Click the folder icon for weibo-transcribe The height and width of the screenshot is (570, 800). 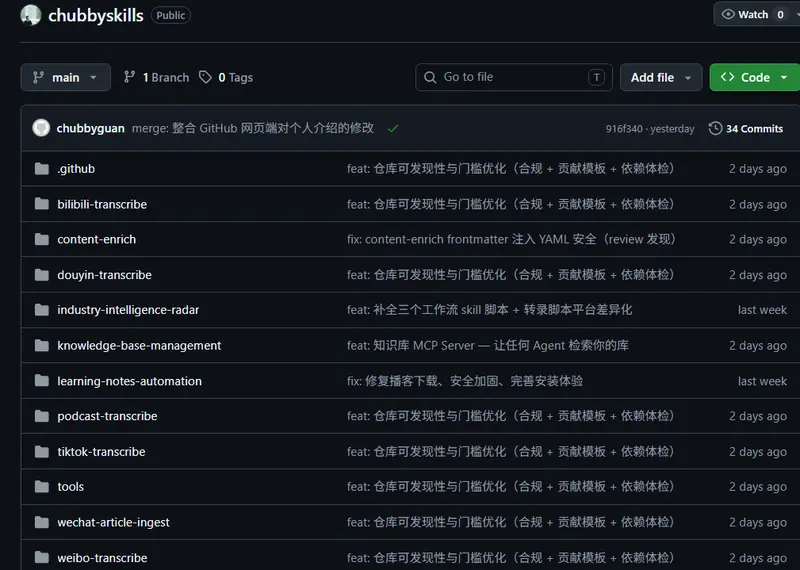point(42,557)
